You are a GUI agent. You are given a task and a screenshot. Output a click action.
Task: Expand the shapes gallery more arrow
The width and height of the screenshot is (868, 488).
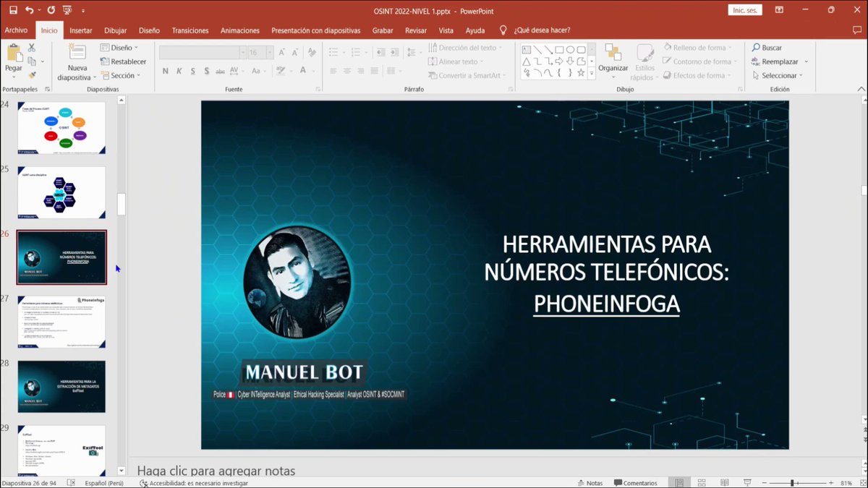[592, 73]
